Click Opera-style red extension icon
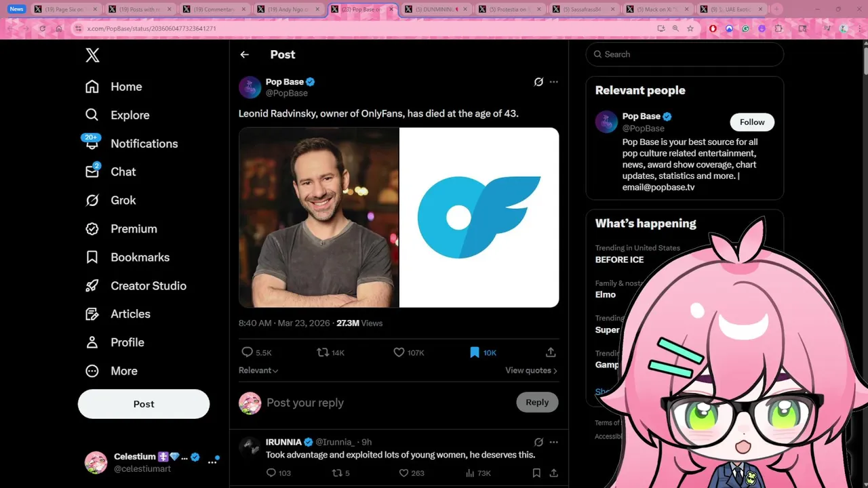This screenshot has width=868, height=488. coord(713,28)
